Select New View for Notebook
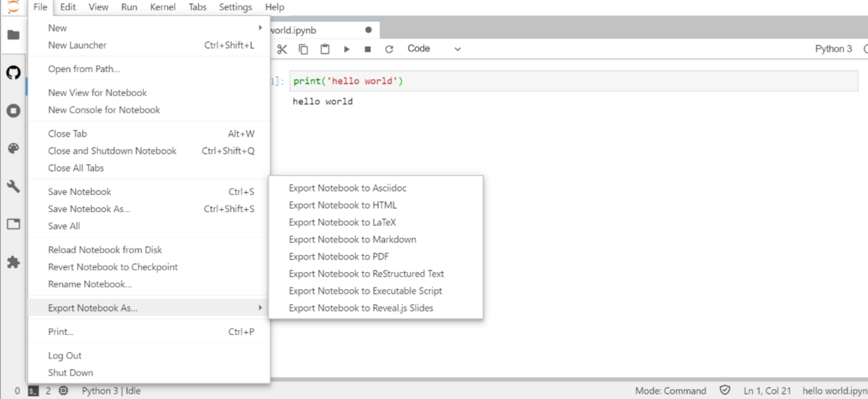 (x=149, y=92)
